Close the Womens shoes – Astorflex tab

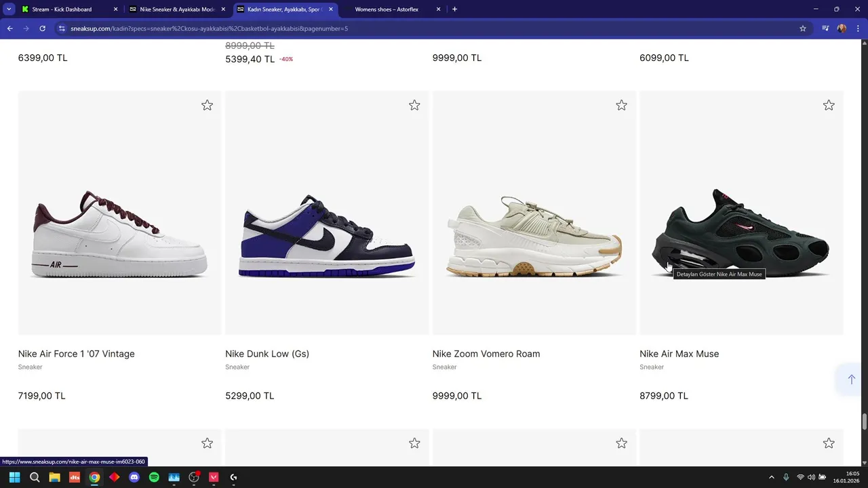pos(438,9)
